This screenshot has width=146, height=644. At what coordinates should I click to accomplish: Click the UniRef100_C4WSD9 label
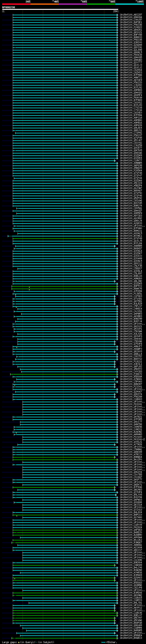[131, 565]
